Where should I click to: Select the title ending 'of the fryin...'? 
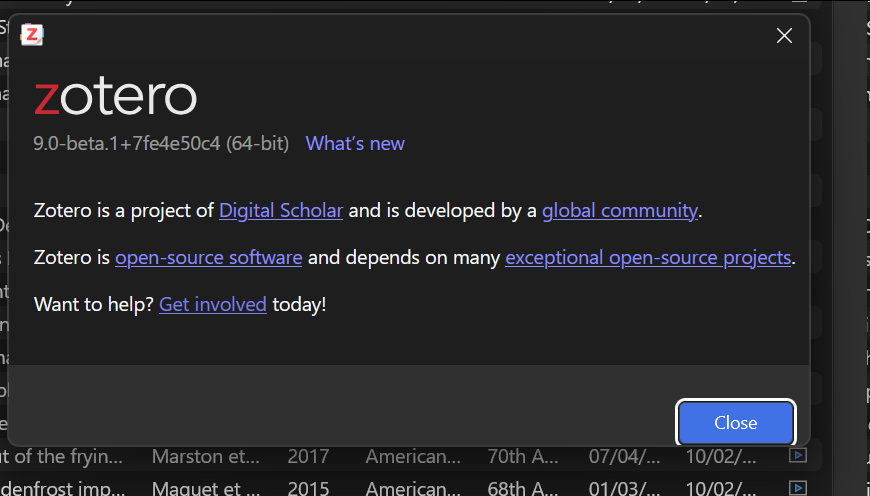tap(62, 457)
